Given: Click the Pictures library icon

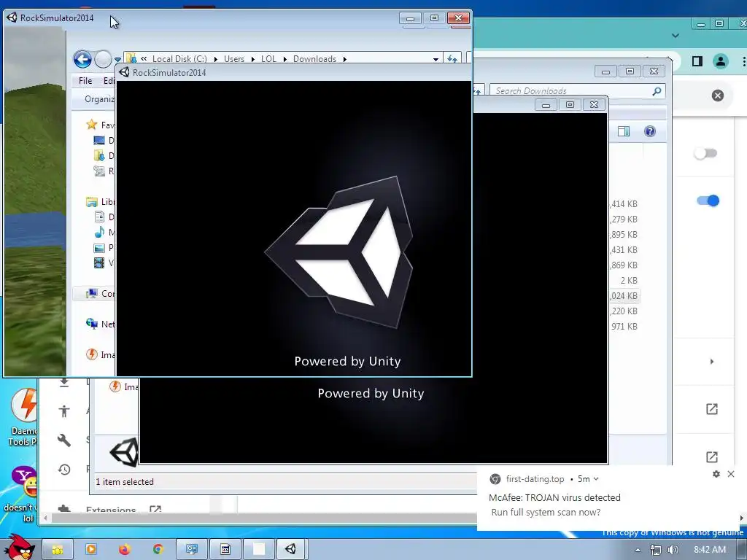Looking at the screenshot, I should [x=99, y=248].
